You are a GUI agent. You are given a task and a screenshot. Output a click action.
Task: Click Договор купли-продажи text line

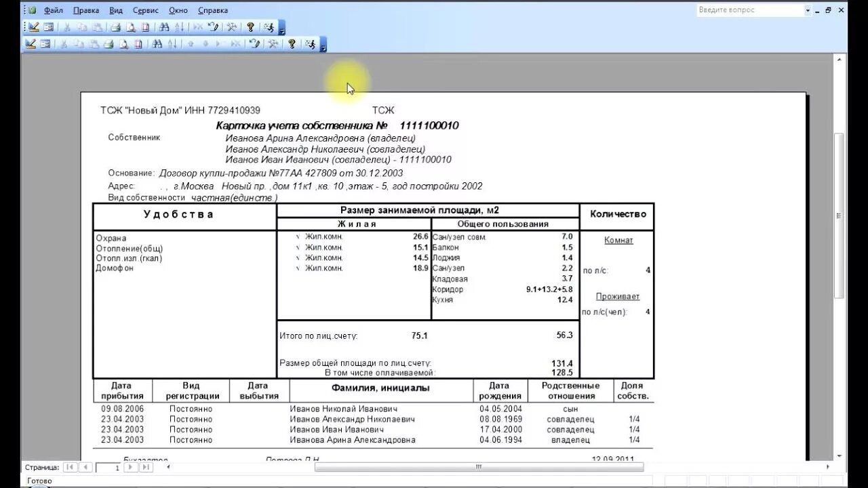pyautogui.click(x=281, y=174)
